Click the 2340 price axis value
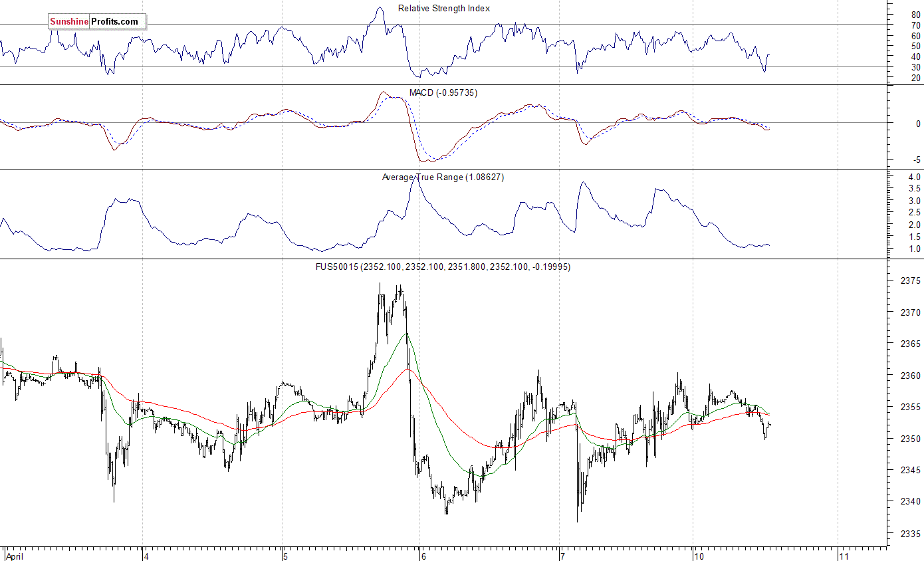Image resolution: width=924 pixels, height=561 pixels. pos(910,502)
